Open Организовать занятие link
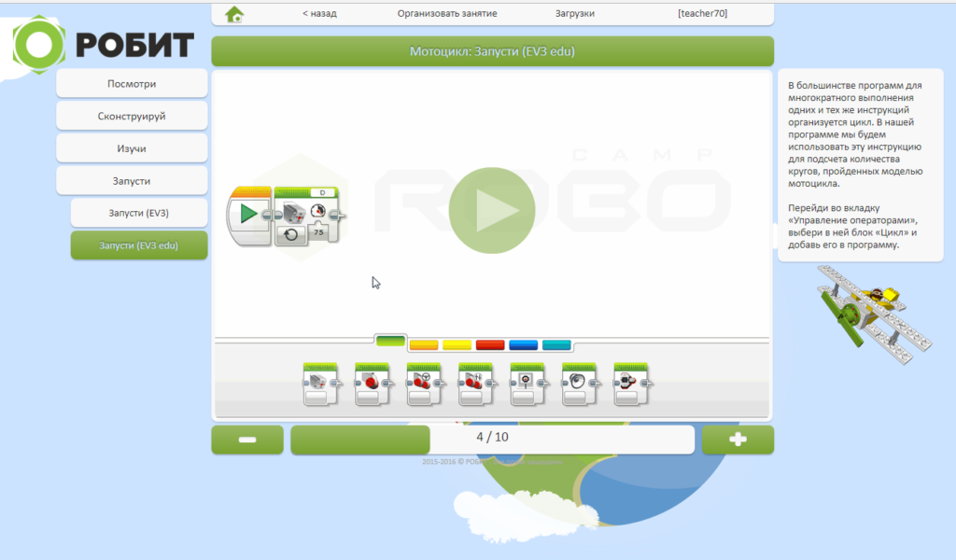Screen dimensions: 956x560 447,13
